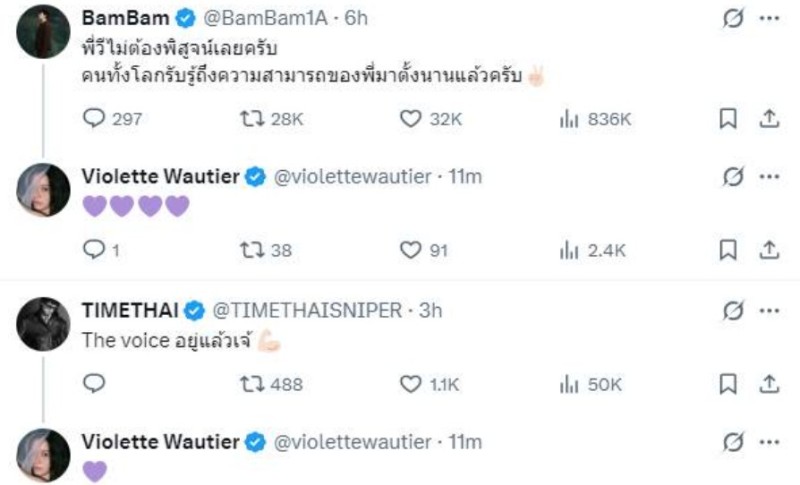Screen dimensions: 800x485
Task: View analytics for BamBam's 836K-view tweet
Action: [570, 118]
